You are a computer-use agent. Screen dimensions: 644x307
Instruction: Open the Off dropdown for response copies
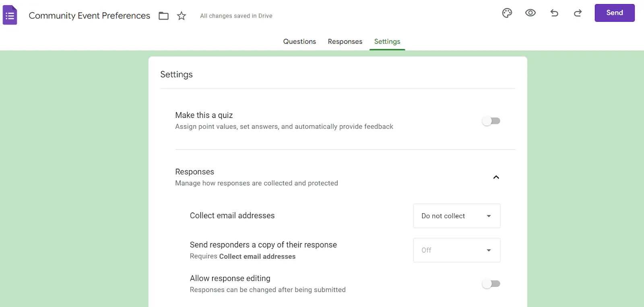coord(457,250)
